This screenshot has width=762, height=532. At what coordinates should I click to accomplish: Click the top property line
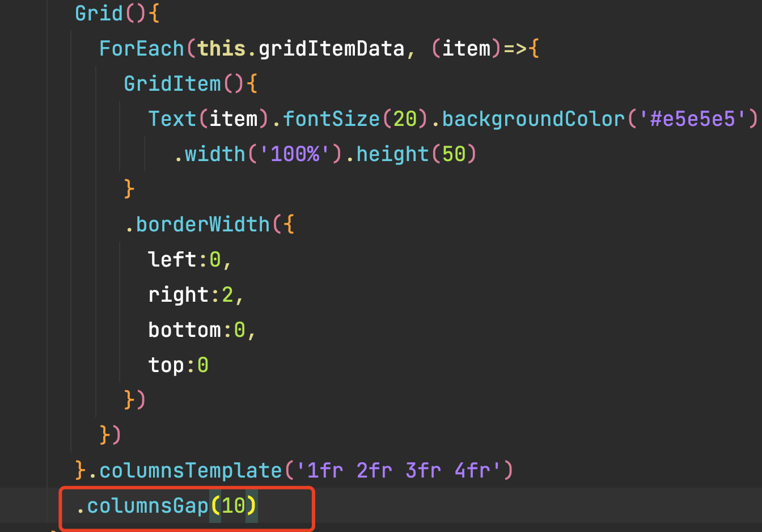pos(178,365)
